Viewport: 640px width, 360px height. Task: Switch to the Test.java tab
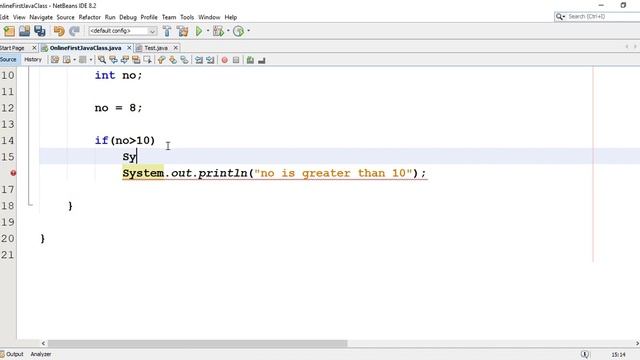pos(156,48)
